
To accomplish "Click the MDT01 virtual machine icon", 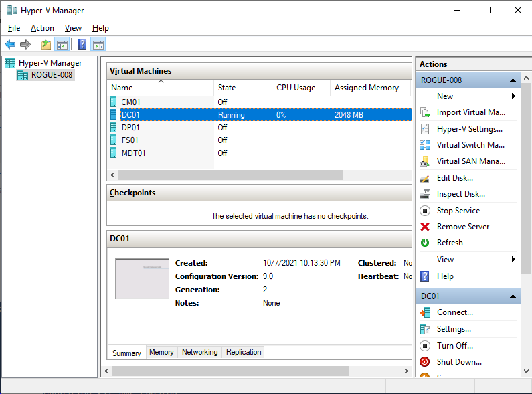I will coord(114,153).
